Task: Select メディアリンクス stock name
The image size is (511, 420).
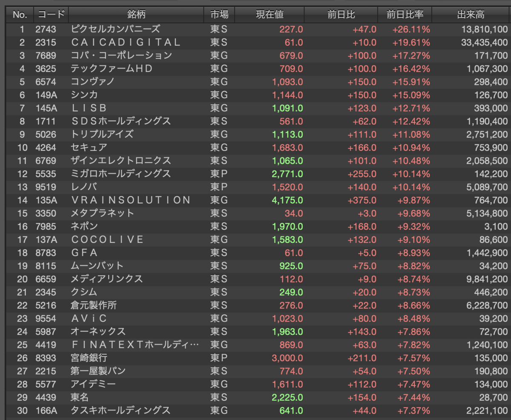Action: (107, 279)
